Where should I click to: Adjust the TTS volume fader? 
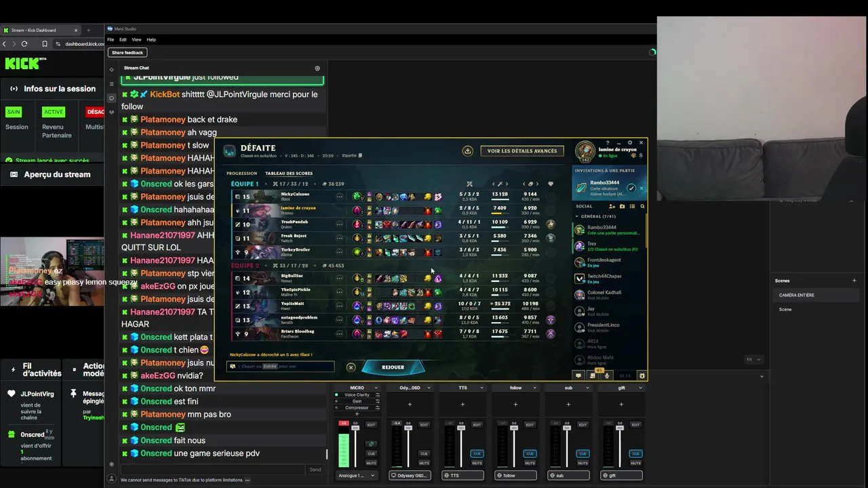461,428
